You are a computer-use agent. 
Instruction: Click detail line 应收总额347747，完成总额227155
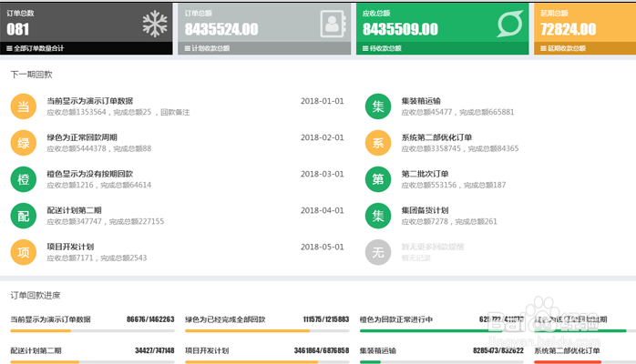[106, 221]
